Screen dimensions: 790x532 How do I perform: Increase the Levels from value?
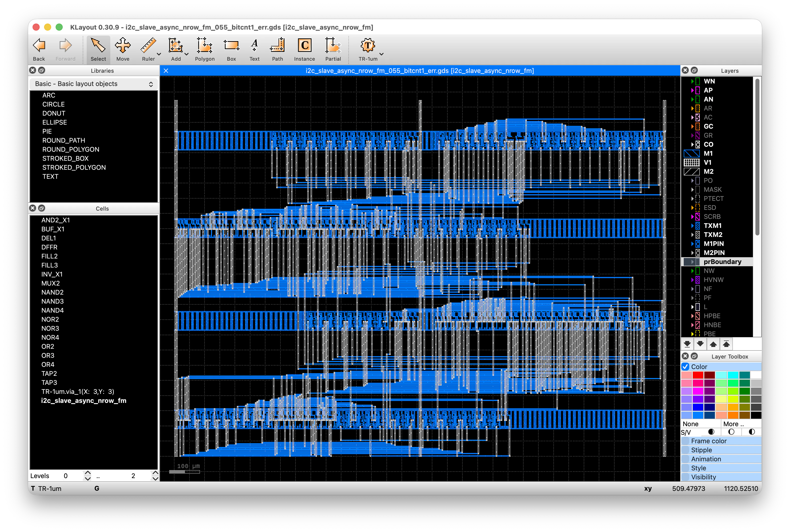click(x=87, y=473)
